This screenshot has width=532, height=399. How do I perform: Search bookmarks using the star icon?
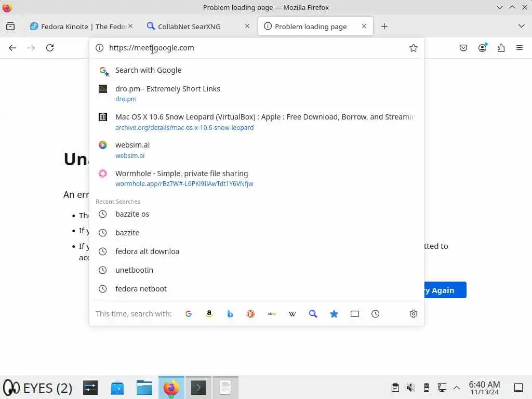(x=334, y=314)
